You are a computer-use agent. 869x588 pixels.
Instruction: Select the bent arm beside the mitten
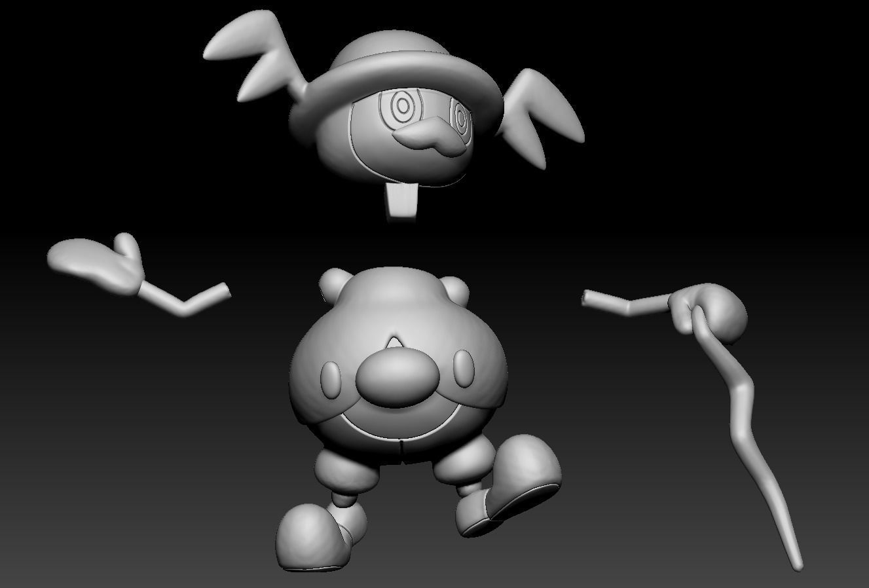point(185,298)
